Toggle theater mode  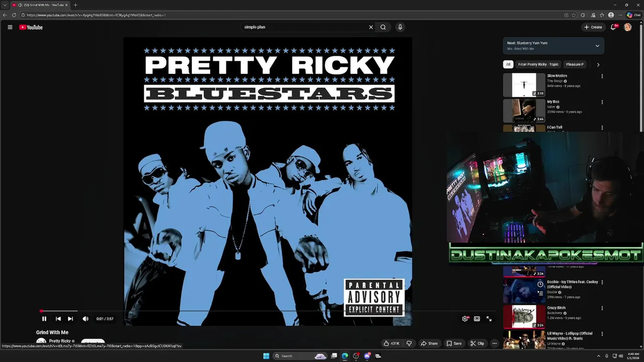click(477, 319)
